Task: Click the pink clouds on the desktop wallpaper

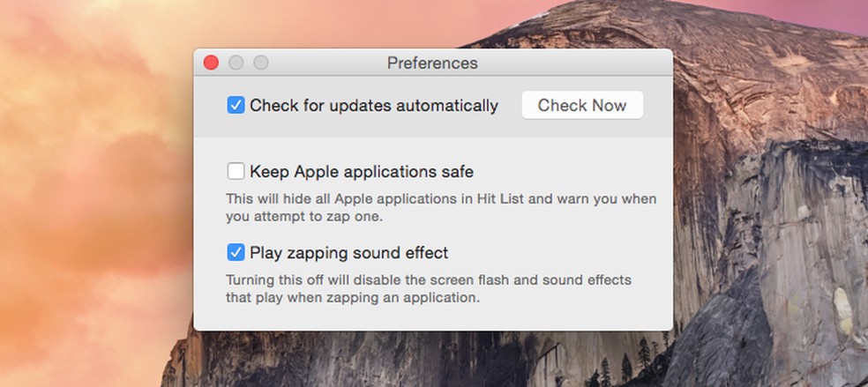Action: 88,176
